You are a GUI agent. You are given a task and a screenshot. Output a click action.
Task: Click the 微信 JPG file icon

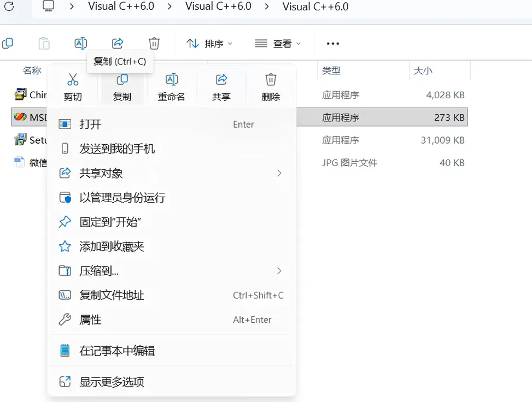20,162
